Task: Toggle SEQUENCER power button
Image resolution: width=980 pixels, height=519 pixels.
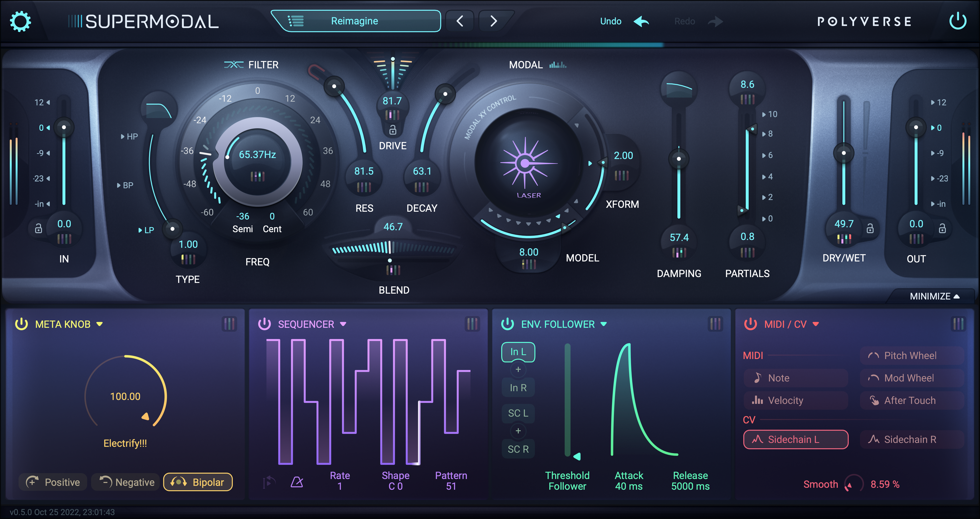Action: tap(265, 324)
